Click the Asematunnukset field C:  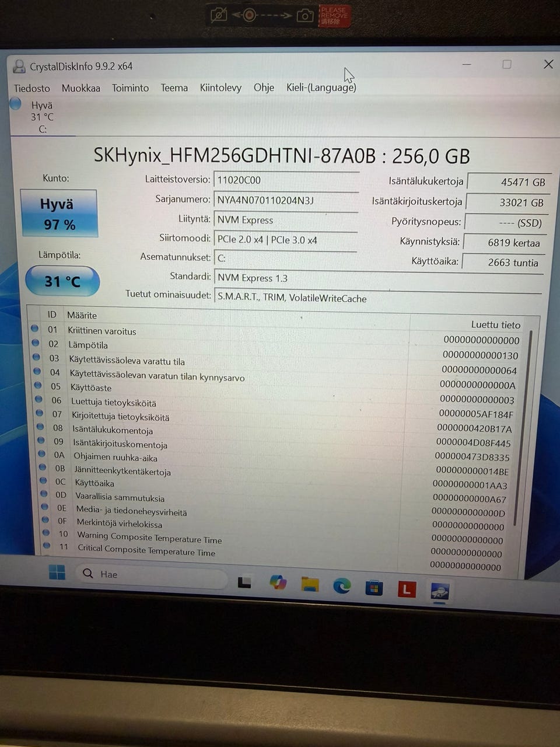285,258
